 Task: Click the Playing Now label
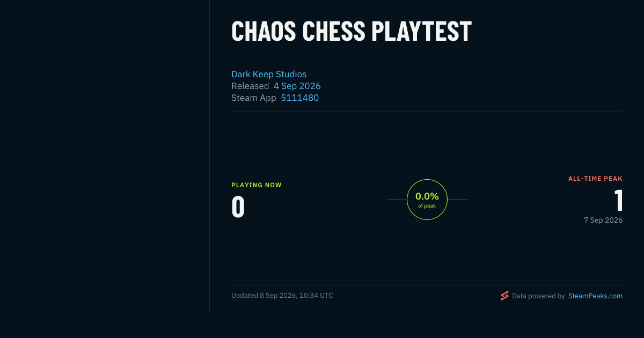coord(257,185)
